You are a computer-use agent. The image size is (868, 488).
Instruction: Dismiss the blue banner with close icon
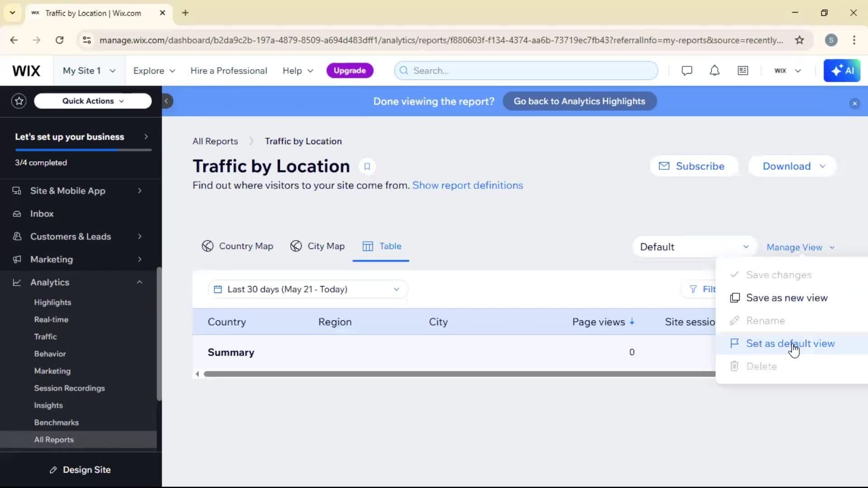(854, 103)
